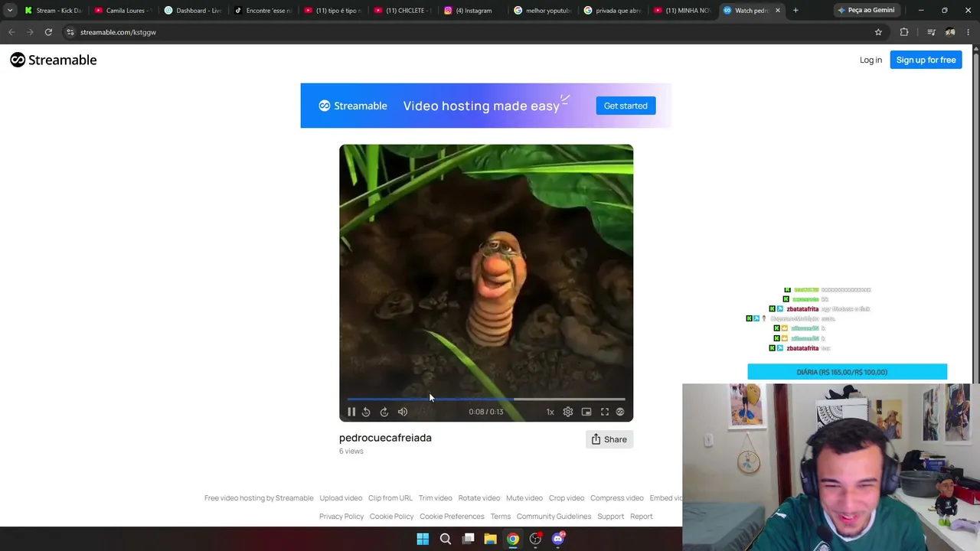
Task: Switch to the (11) tipo é tipo tab
Action: coord(333,11)
